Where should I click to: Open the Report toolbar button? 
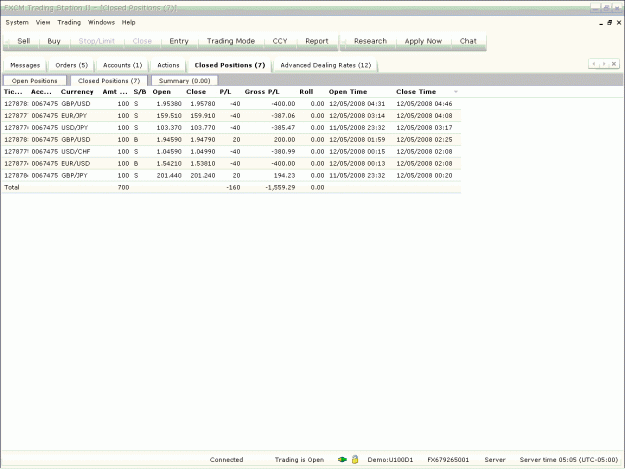[x=317, y=41]
